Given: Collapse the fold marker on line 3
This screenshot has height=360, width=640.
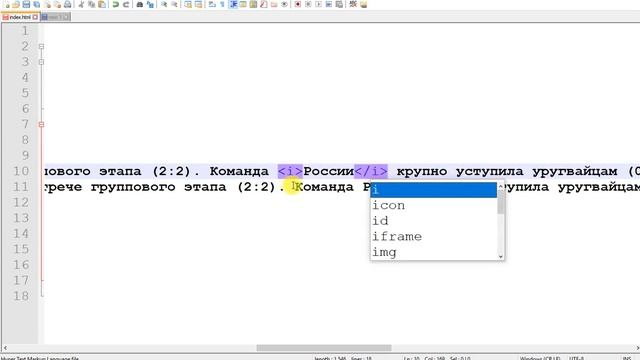Looking at the screenshot, I should point(41,62).
